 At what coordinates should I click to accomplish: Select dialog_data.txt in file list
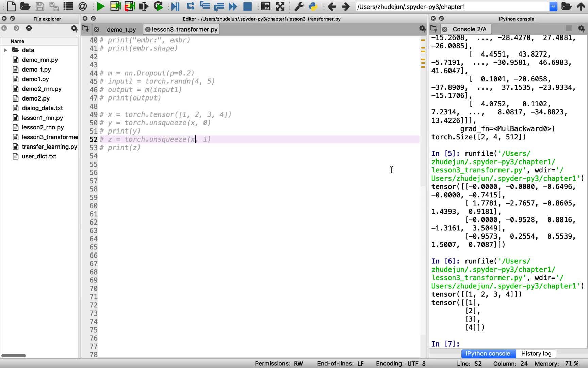(x=42, y=108)
